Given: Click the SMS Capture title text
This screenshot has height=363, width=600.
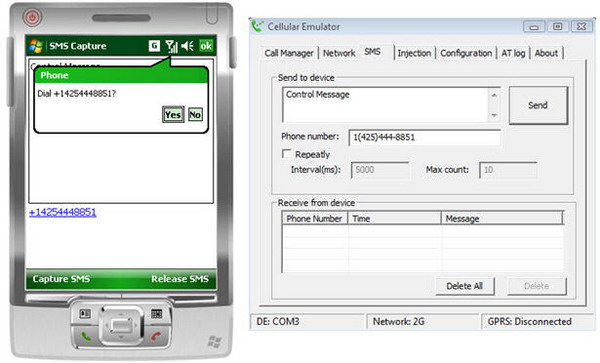Looking at the screenshot, I should coord(78,46).
